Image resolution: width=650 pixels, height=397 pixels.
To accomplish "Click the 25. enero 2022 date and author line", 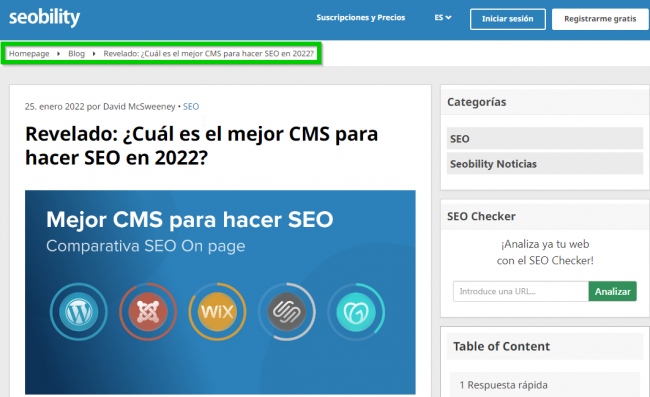I will (100, 107).
